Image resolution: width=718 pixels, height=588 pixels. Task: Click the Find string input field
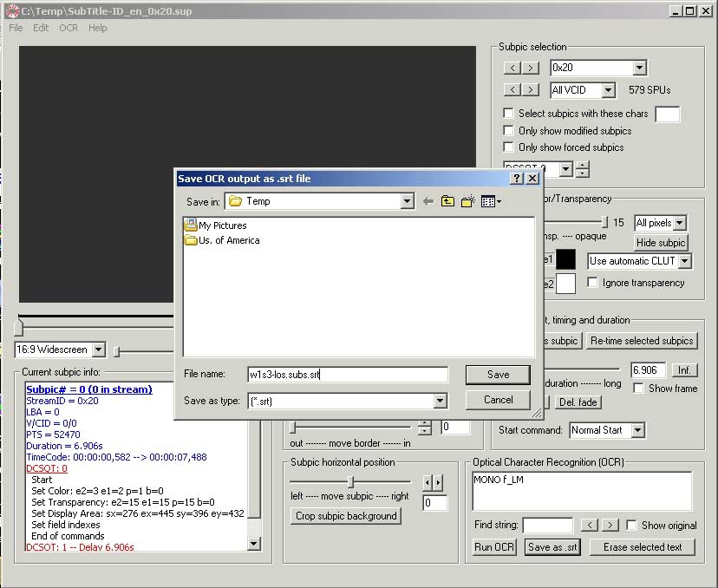click(548, 526)
